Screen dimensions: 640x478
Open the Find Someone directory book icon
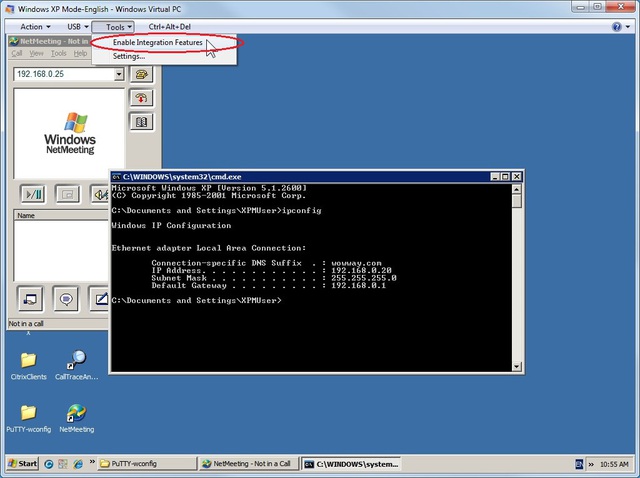click(x=141, y=122)
